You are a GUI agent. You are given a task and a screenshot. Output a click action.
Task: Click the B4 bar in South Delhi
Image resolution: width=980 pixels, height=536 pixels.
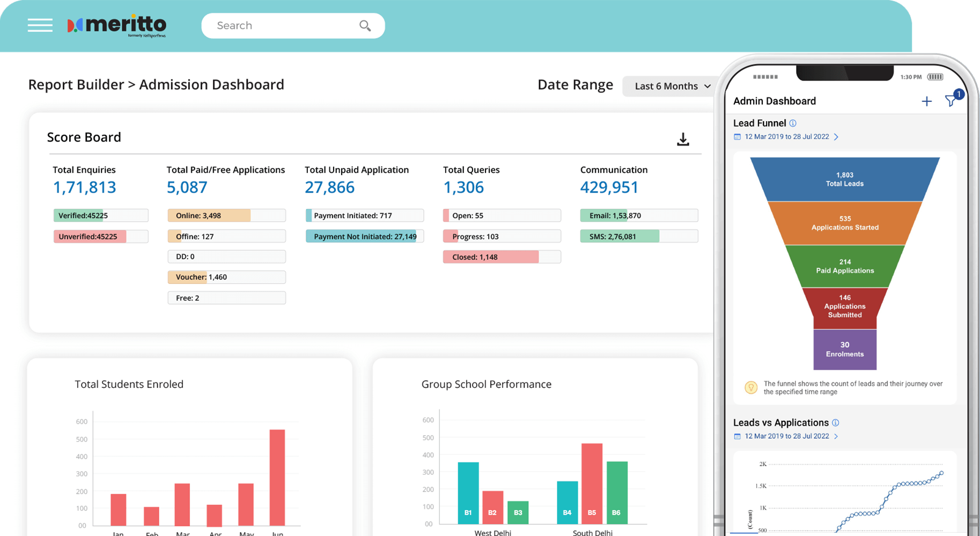tap(568, 503)
